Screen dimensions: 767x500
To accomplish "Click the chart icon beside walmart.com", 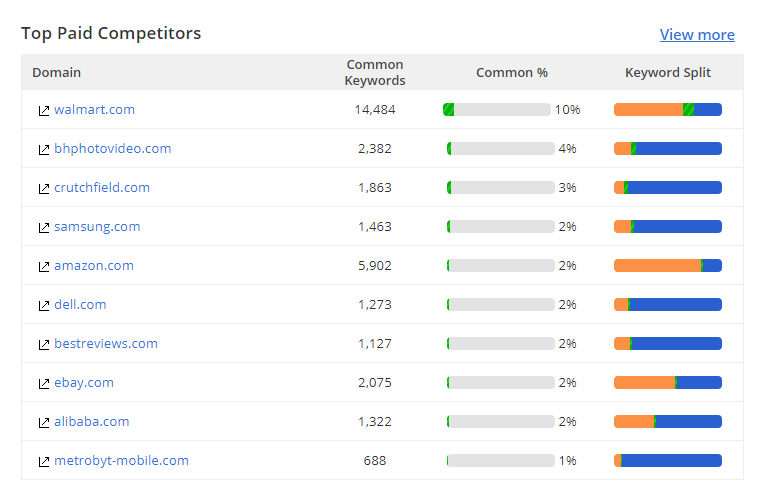I will click(44, 110).
